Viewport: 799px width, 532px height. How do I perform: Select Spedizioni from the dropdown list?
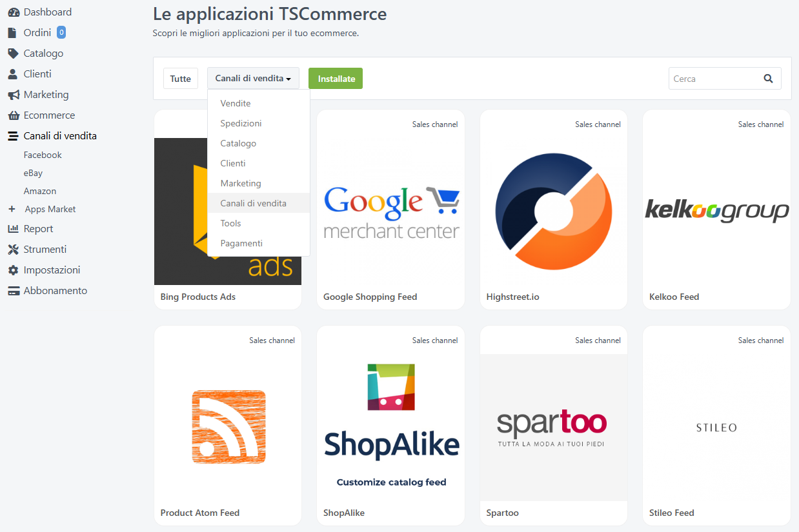point(241,123)
